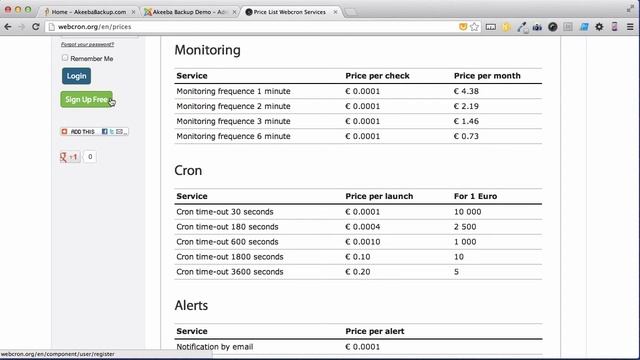The height and width of the screenshot is (360, 640).
Task: Open the Chrome hamburger menu
Action: pyautogui.click(x=630, y=27)
